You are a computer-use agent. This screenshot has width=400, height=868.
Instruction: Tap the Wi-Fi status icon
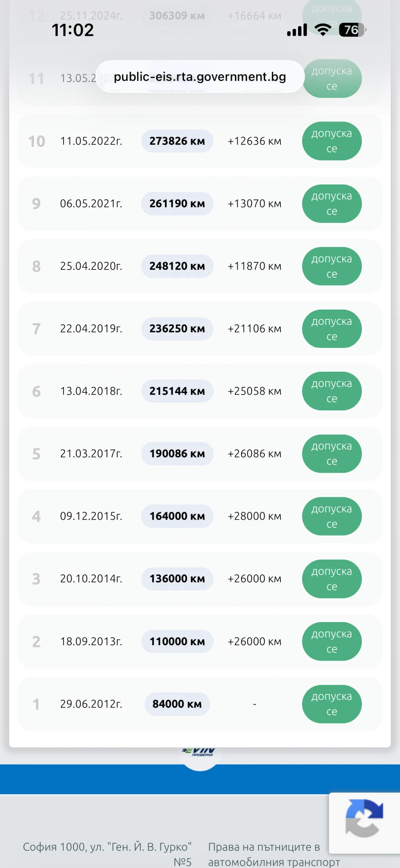click(x=323, y=30)
